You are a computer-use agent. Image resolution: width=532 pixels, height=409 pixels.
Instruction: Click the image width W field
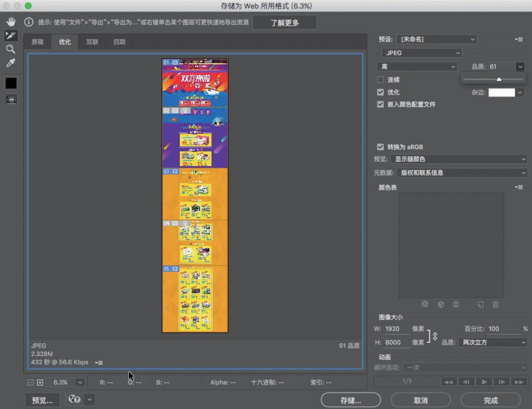tap(397, 329)
